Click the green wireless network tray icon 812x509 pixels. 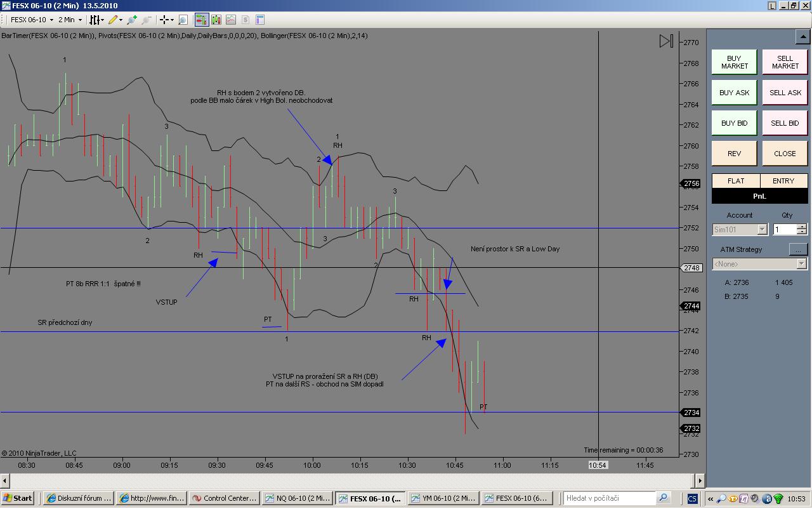pos(778,499)
